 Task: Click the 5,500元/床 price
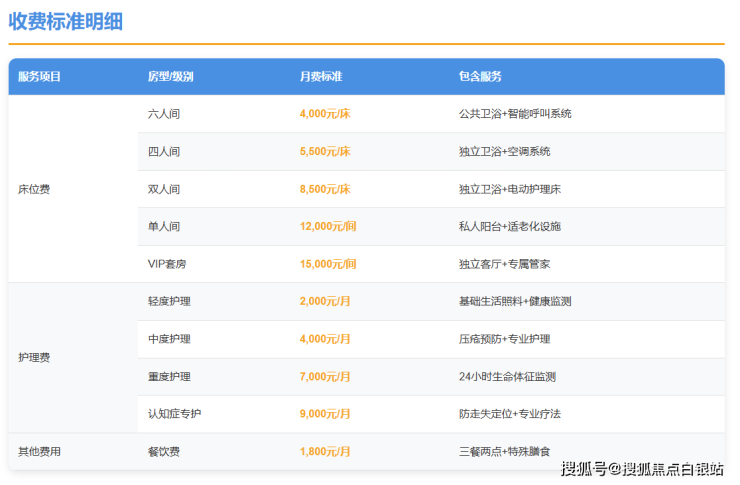(x=325, y=152)
